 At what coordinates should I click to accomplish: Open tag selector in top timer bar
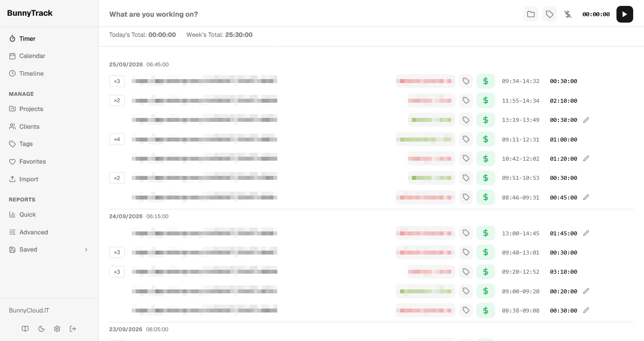point(550,14)
